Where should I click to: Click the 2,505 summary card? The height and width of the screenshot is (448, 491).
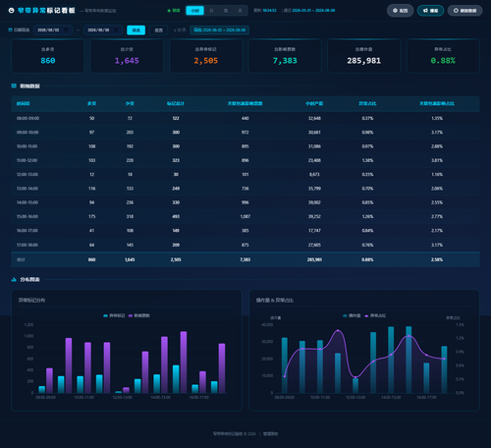click(206, 56)
